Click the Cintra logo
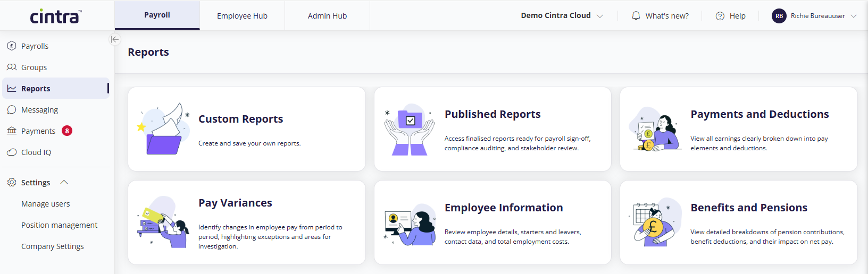Viewport: 868px width, 274px height. coord(56,16)
